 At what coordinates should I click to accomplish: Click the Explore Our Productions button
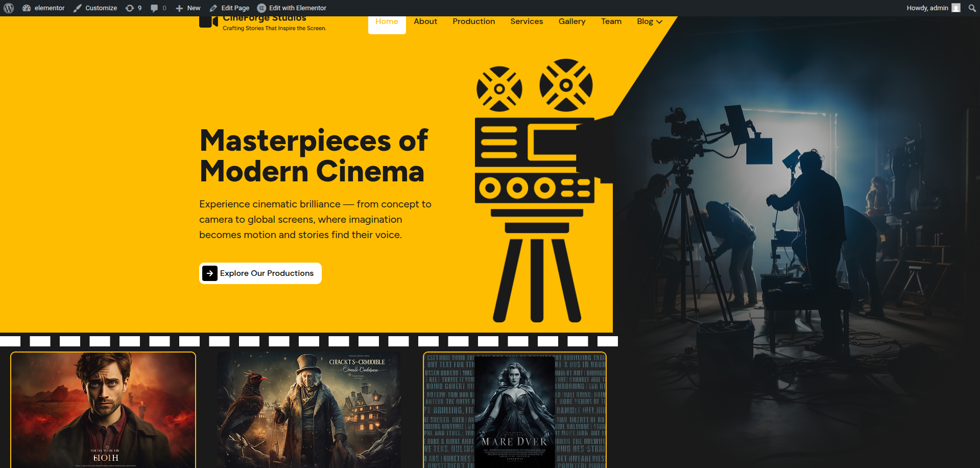tap(260, 273)
